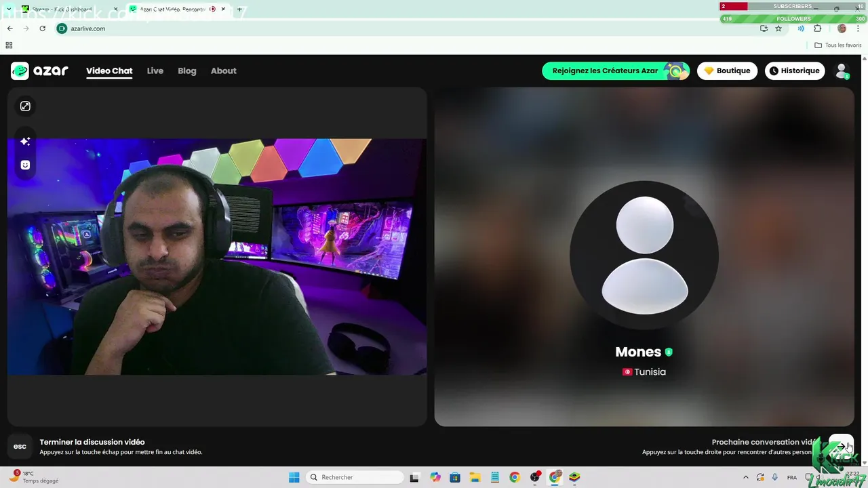Open the Historique button
Image resolution: width=868 pixels, height=488 pixels.
point(795,70)
